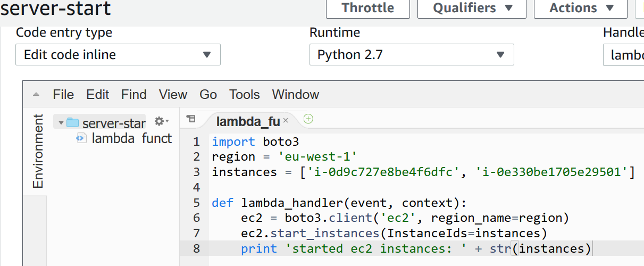
Task: Click the 'def lambda_handler(event, context):' line
Action: [339, 203]
